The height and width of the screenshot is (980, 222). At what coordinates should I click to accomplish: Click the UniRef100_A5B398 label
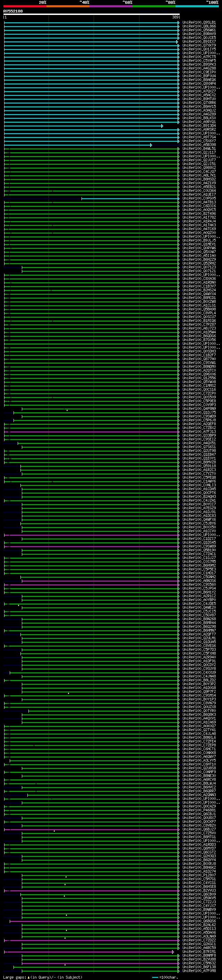[199, 145]
